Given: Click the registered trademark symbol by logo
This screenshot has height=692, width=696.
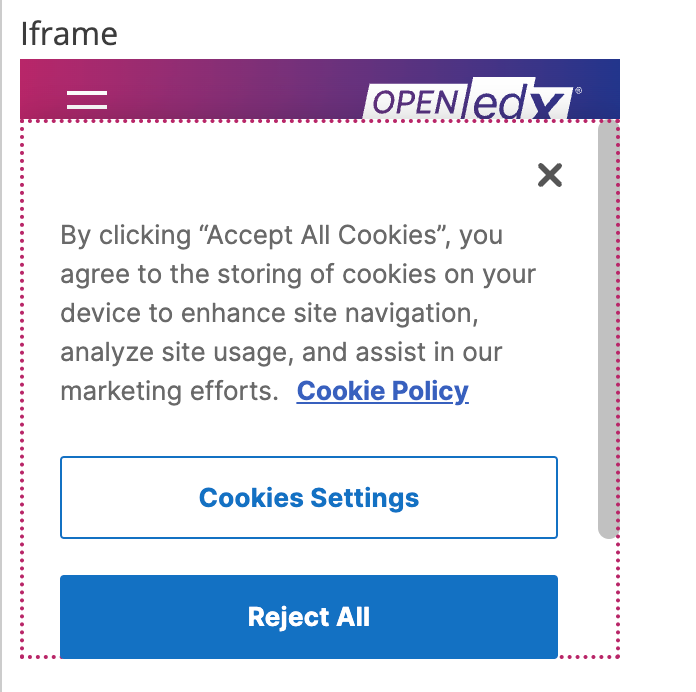Looking at the screenshot, I should pos(578,90).
